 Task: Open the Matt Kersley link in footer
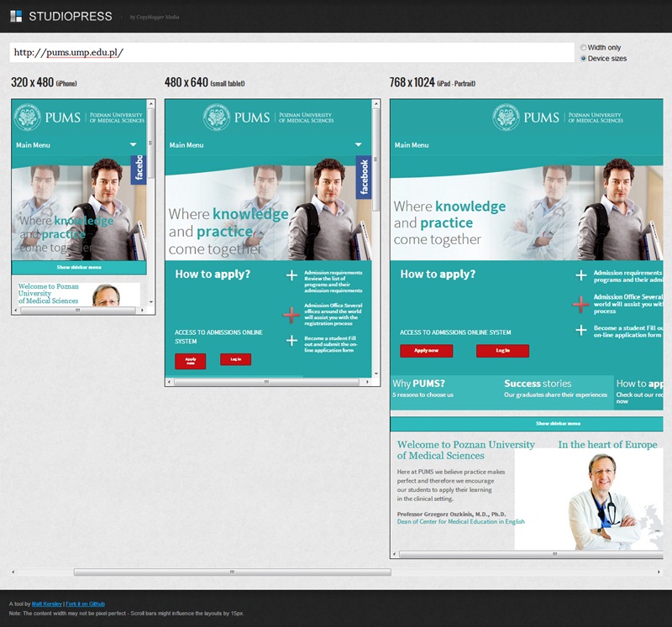[46, 603]
